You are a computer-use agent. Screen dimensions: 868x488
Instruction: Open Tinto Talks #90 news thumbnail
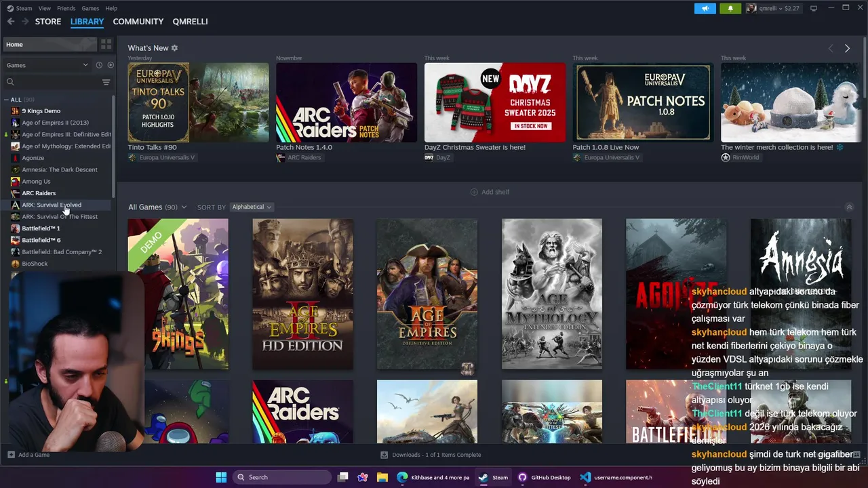coord(199,102)
